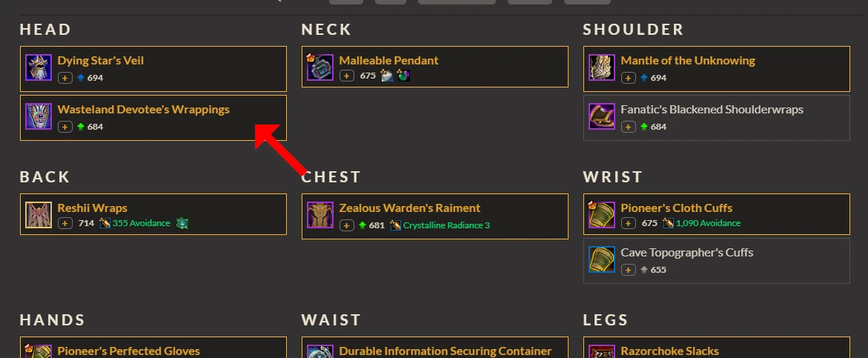Click the Wasteland Devotee's Wrappings item icon
868x358 pixels.
(39, 116)
